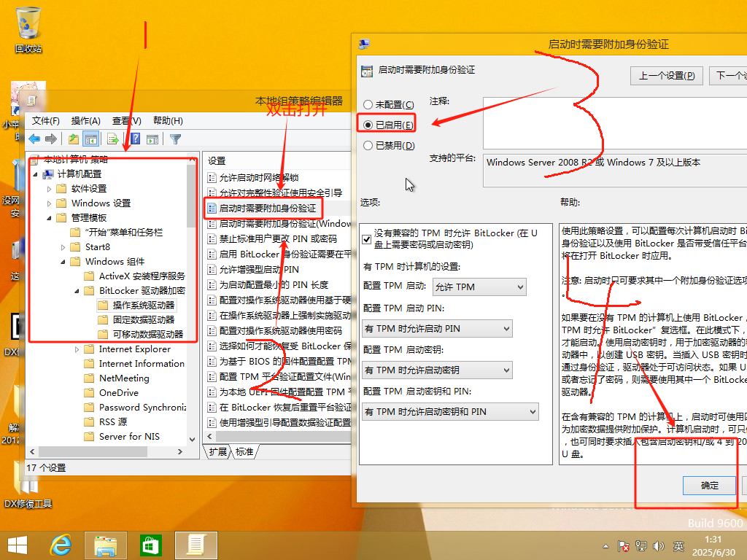This screenshot has height=560, width=747.
Task: Select the 已启用(E) radio button
Action: [368, 125]
